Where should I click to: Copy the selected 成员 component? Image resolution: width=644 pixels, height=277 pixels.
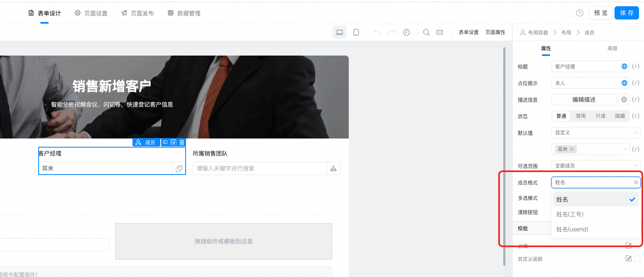tap(174, 142)
